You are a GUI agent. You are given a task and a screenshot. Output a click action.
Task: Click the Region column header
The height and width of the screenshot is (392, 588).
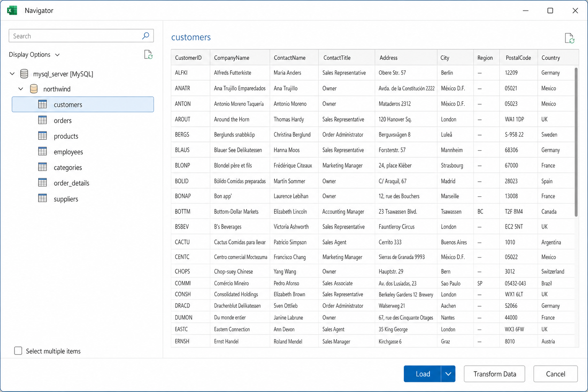[x=486, y=57]
